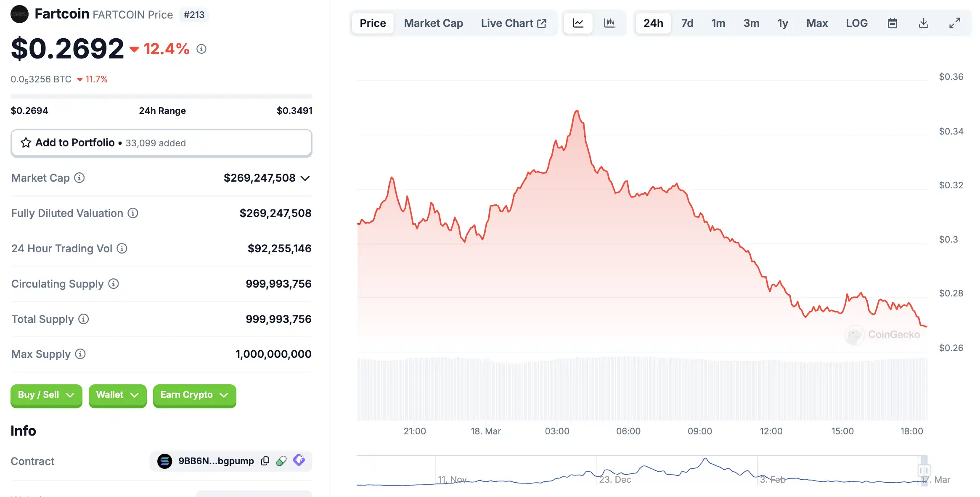The width and height of the screenshot is (980, 497).
Task: Click the $269,247,508 Market Cap value
Action: (x=260, y=178)
